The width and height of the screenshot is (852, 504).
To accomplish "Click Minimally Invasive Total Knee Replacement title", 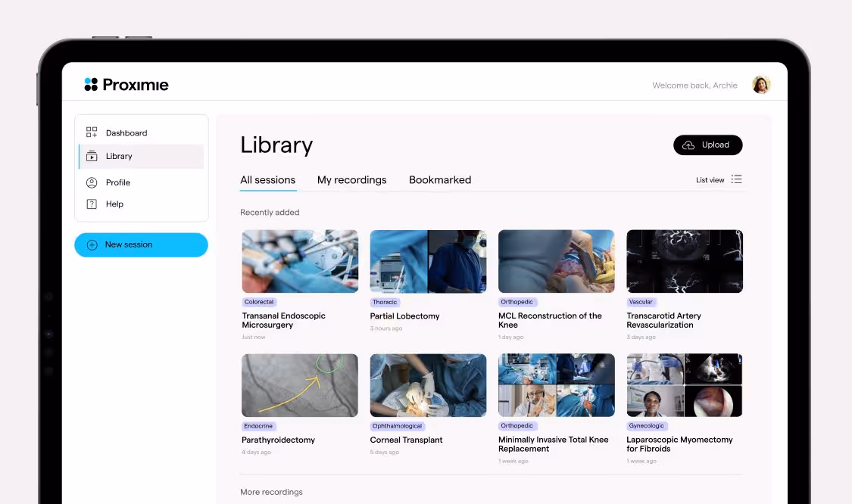I will pos(553,444).
